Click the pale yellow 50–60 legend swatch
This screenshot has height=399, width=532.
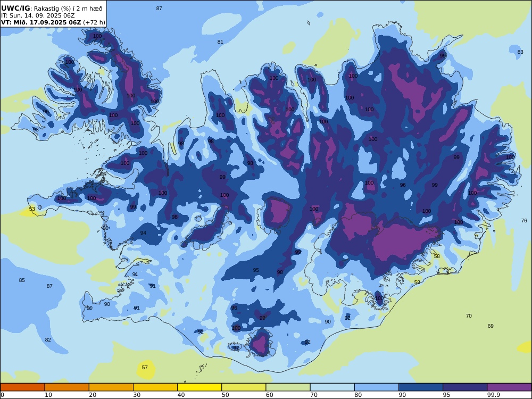pyautogui.click(x=244, y=387)
